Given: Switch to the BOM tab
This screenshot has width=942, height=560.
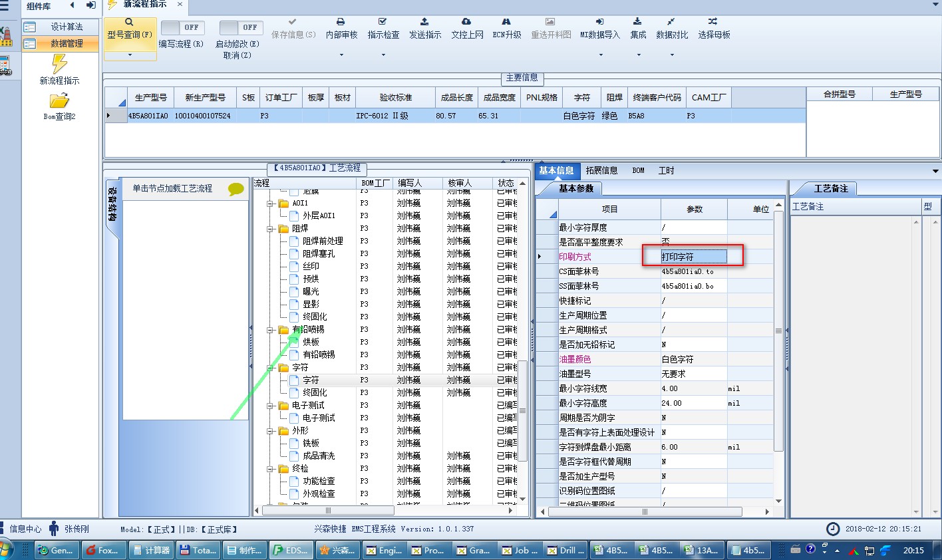Looking at the screenshot, I should coord(638,170).
